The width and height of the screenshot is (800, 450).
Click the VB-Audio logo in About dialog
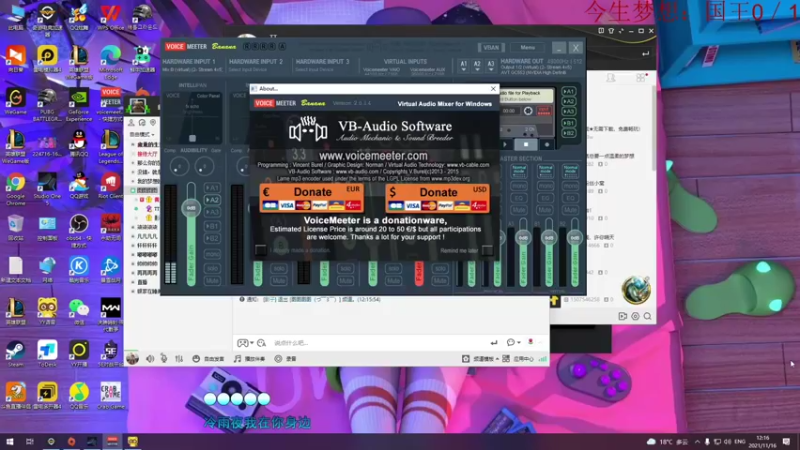308,131
